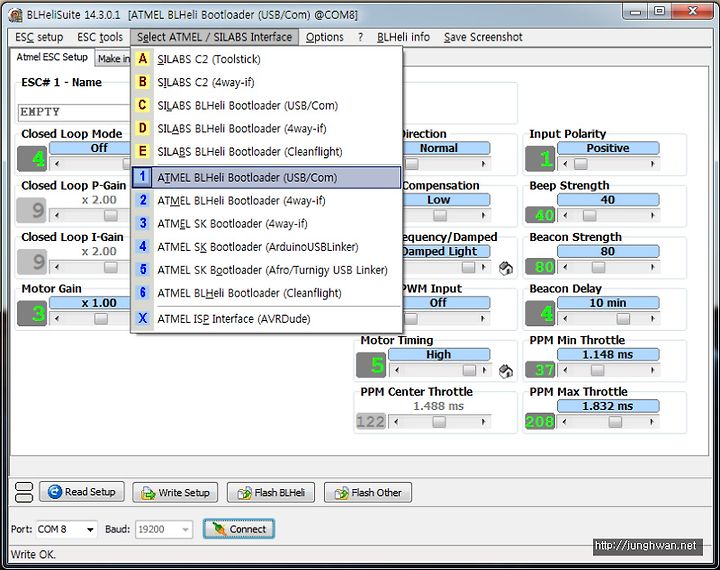
Task: Click Save Screenshot menu item
Action: [x=483, y=37]
